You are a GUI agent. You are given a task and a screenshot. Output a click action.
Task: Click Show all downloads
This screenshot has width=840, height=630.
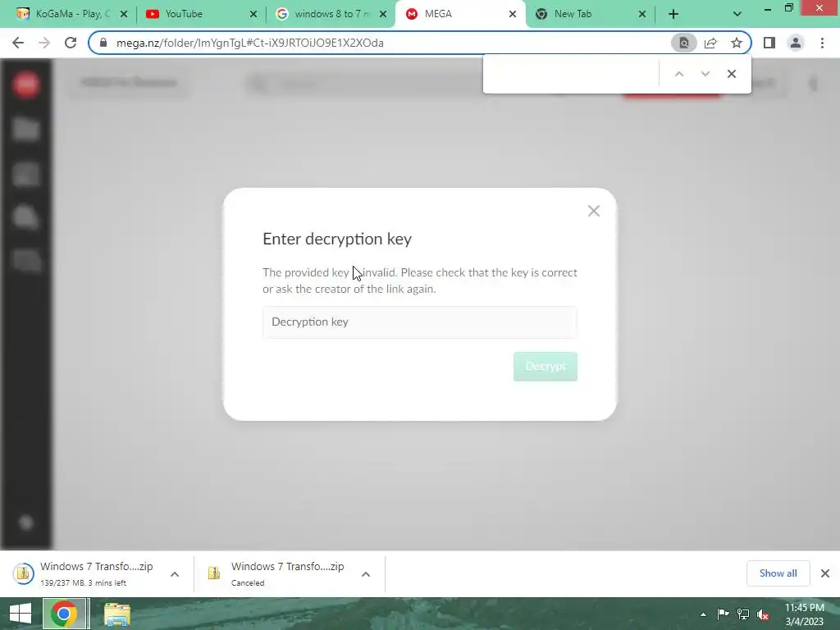click(778, 573)
